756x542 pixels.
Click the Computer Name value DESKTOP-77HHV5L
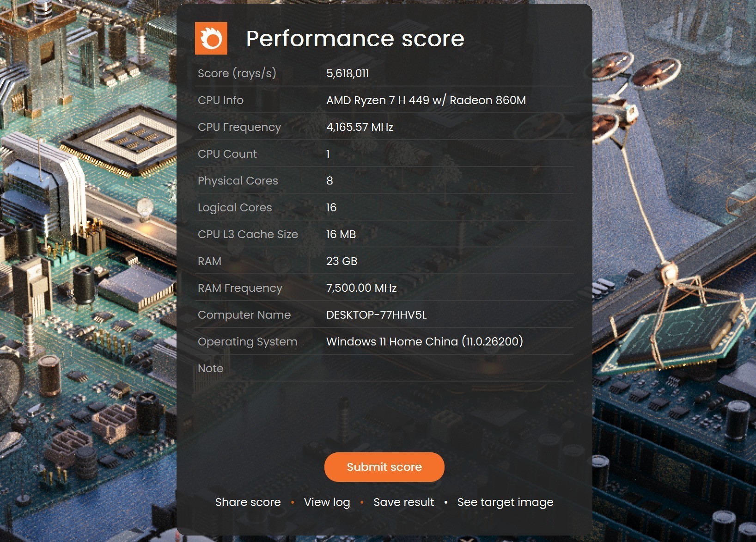(377, 315)
